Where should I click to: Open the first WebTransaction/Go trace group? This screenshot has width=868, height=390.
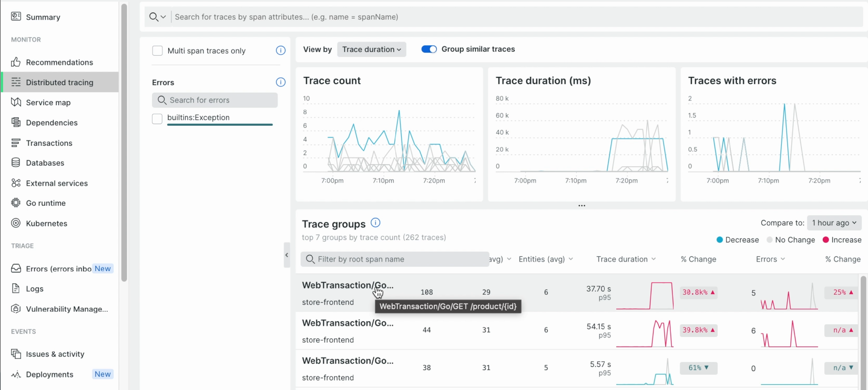pyautogui.click(x=348, y=285)
